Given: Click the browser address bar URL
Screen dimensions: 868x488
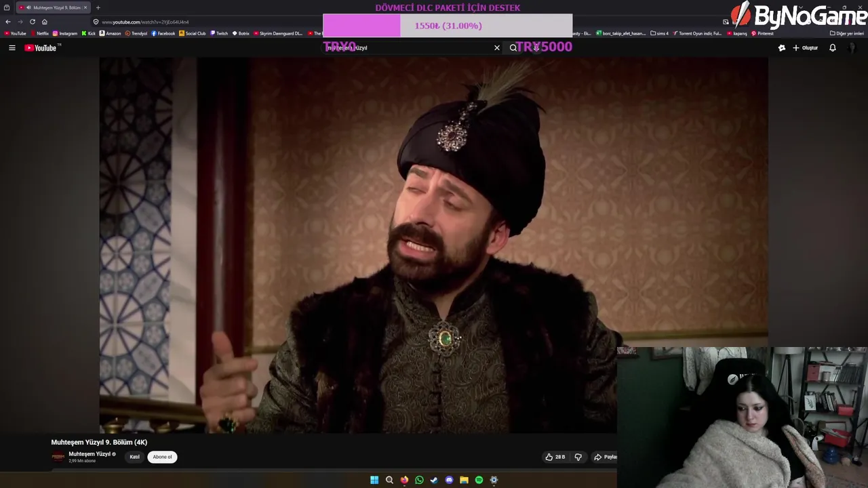Looking at the screenshot, I should [145, 22].
